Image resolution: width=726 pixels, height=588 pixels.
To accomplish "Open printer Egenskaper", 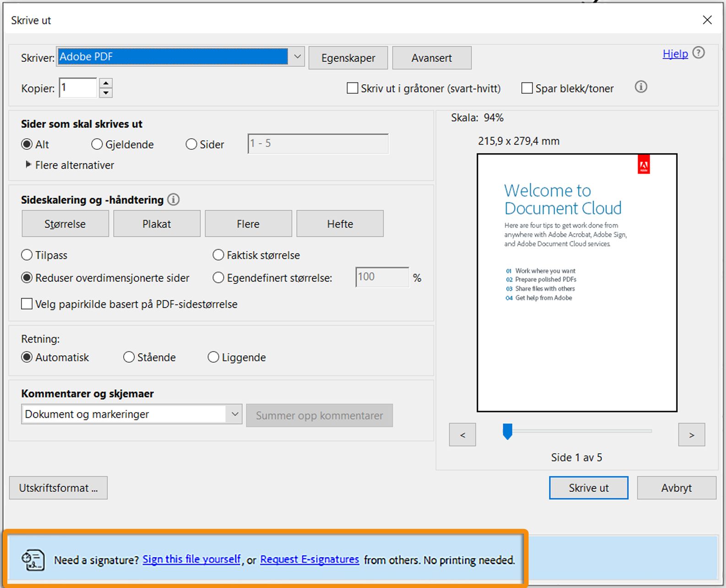I will point(348,58).
